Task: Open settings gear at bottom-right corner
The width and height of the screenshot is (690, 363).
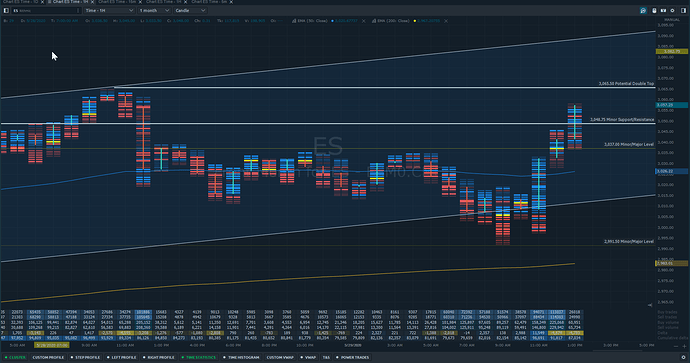Action: coord(683,357)
